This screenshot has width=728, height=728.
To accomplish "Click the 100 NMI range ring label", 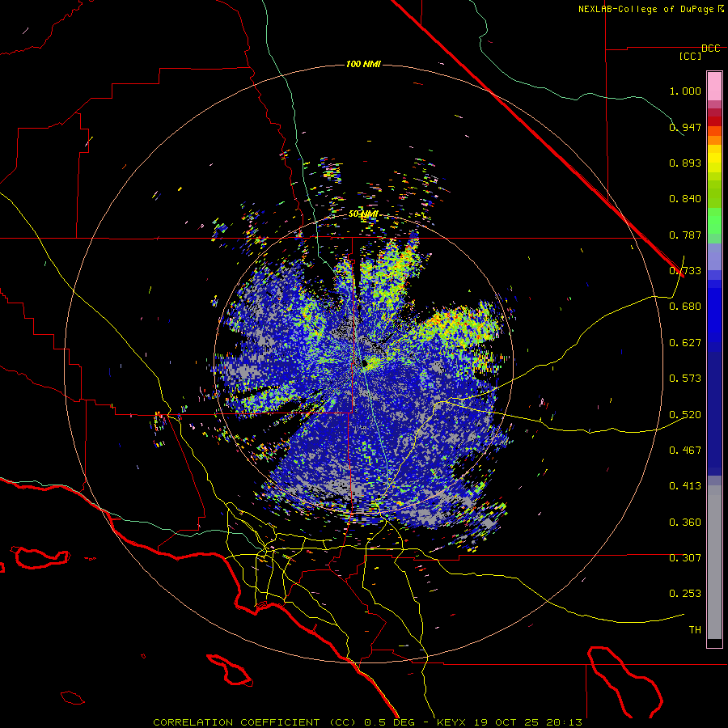I will [363, 64].
